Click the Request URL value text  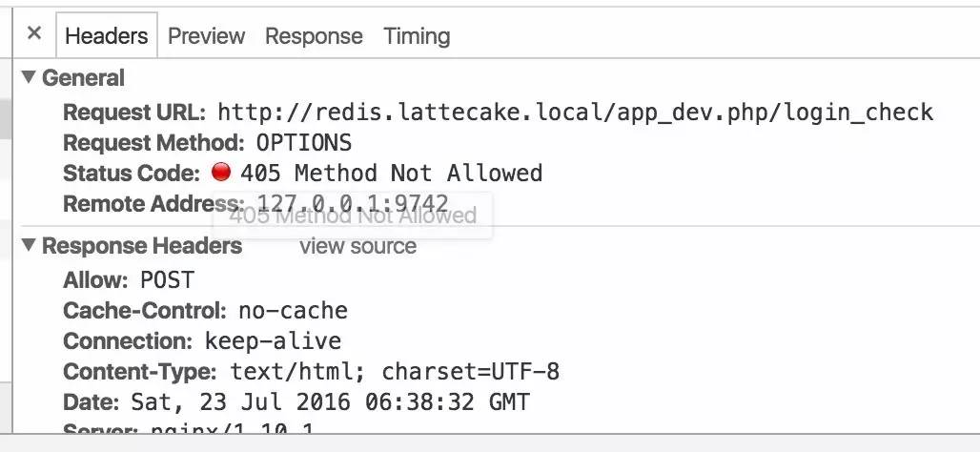point(576,113)
